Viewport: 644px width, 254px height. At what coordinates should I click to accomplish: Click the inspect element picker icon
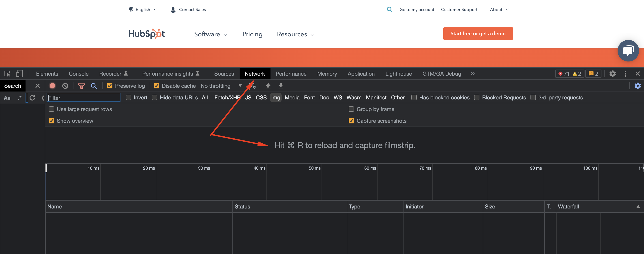point(7,74)
